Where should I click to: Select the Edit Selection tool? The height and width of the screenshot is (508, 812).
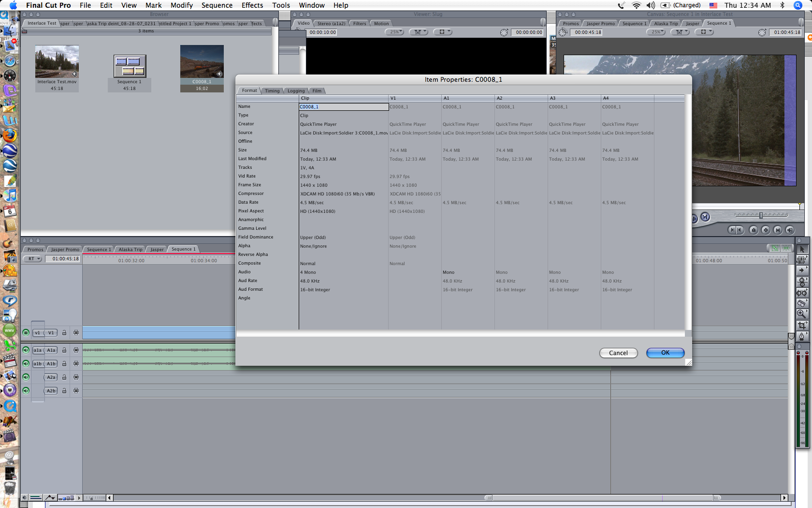tap(802, 260)
